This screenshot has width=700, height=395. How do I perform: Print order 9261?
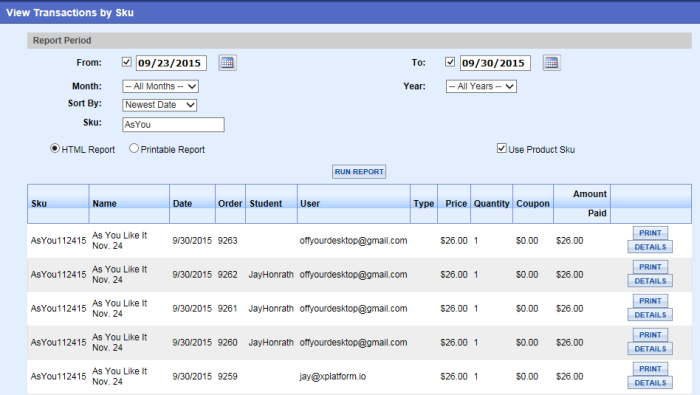[650, 301]
